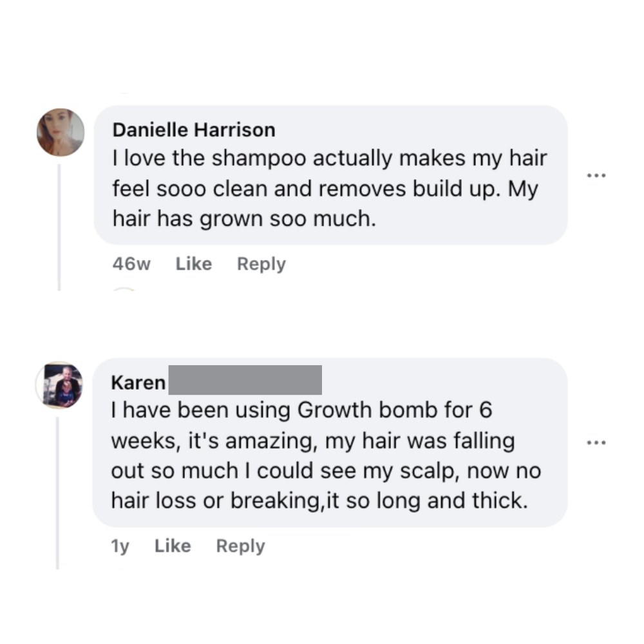Reply to Karen's comment
The image size is (644, 644).
click(241, 546)
